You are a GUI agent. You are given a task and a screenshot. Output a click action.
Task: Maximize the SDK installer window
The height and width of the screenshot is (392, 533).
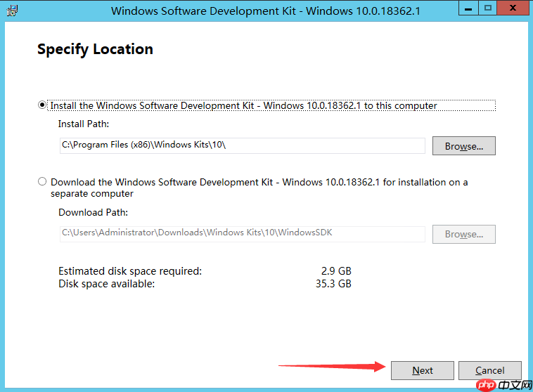pos(488,8)
